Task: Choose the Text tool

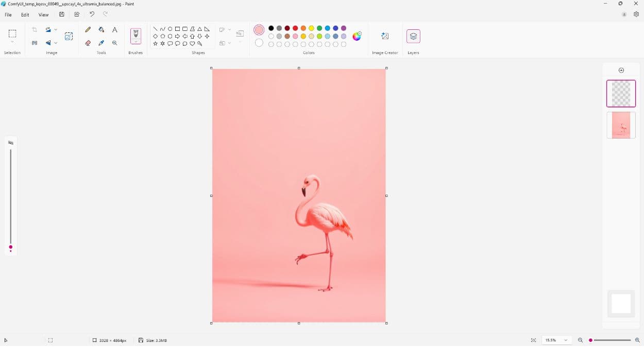Action: (115, 30)
